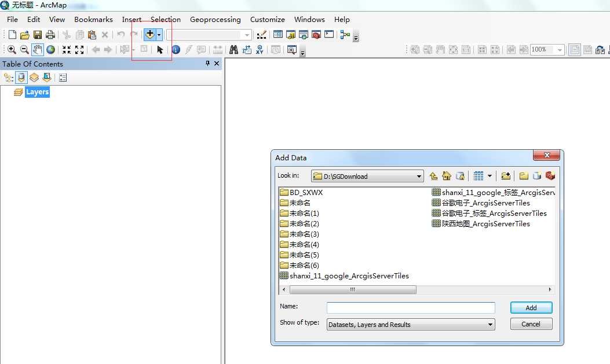Open the View menu
This screenshot has width=610, height=364.
click(x=57, y=20)
